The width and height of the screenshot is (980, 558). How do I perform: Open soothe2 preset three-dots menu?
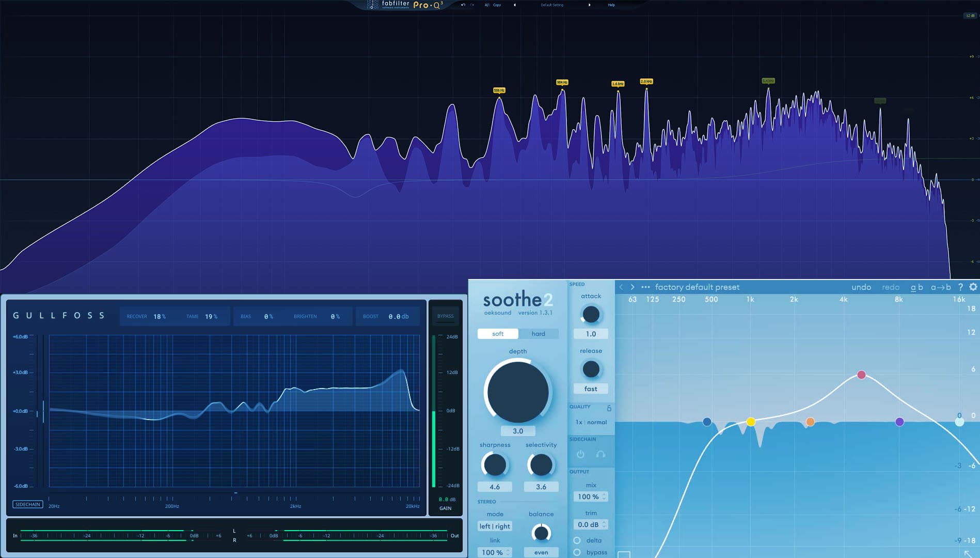pos(645,287)
